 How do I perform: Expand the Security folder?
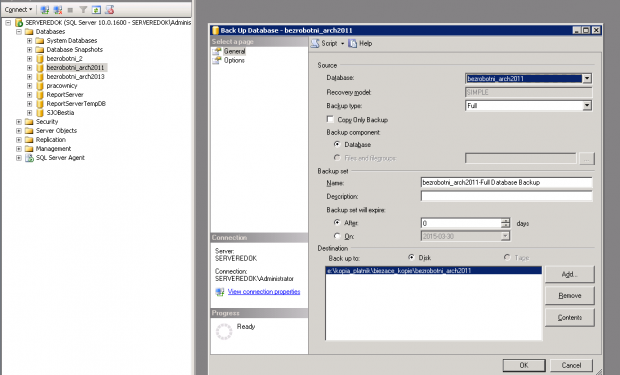pyautogui.click(x=19, y=122)
